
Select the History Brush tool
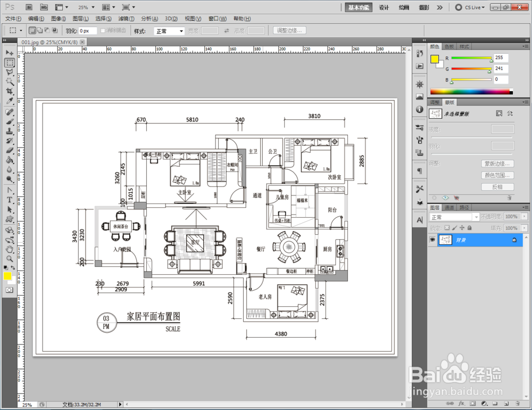coord(10,141)
